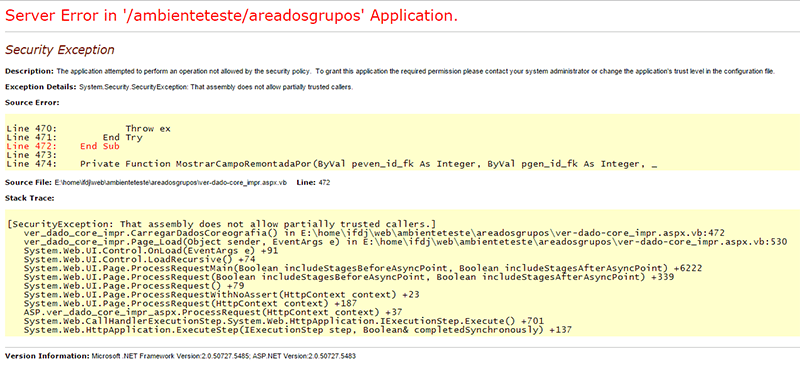Click the 'Description:' label
This screenshot has width=800, height=371.
pyautogui.click(x=29, y=70)
